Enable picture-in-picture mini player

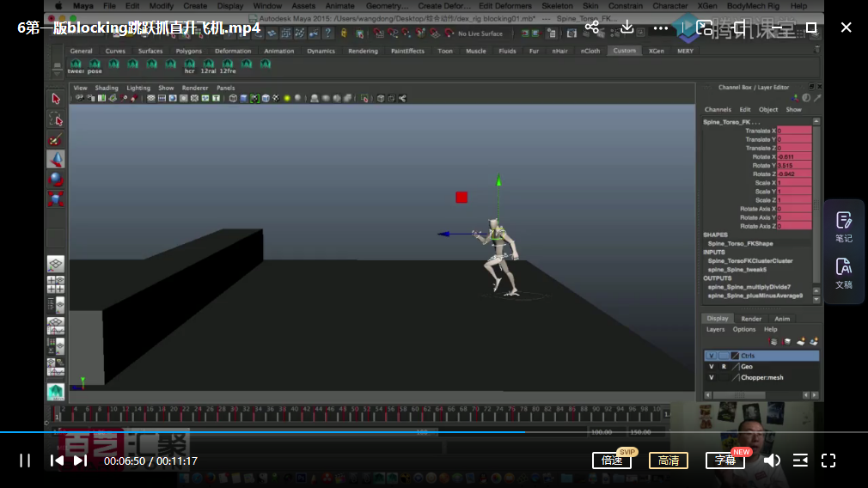coord(704,27)
